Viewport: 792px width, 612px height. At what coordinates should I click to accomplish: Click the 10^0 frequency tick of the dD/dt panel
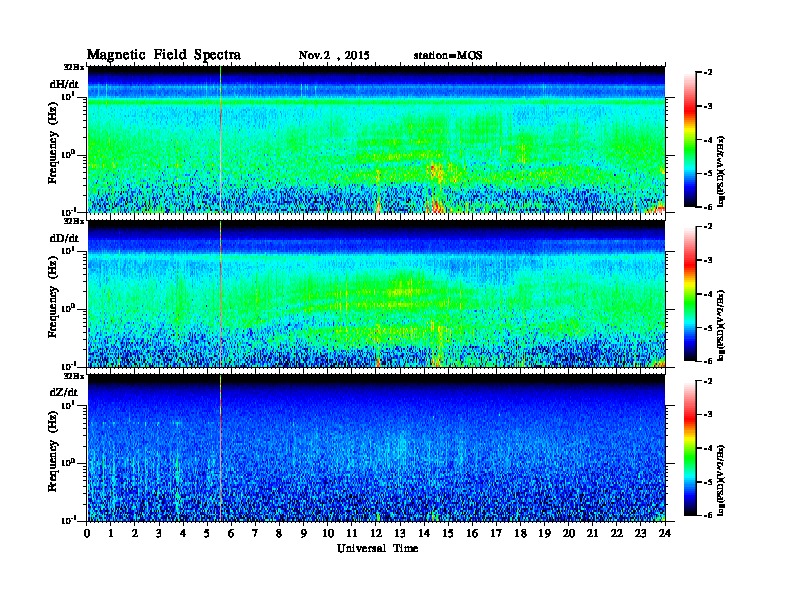click(x=68, y=308)
